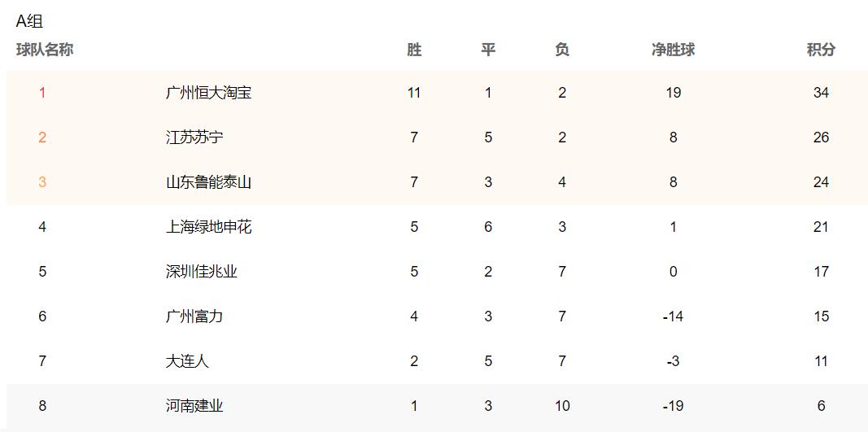Click the team name 广州恒大淘宝

pyautogui.click(x=208, y=93)
